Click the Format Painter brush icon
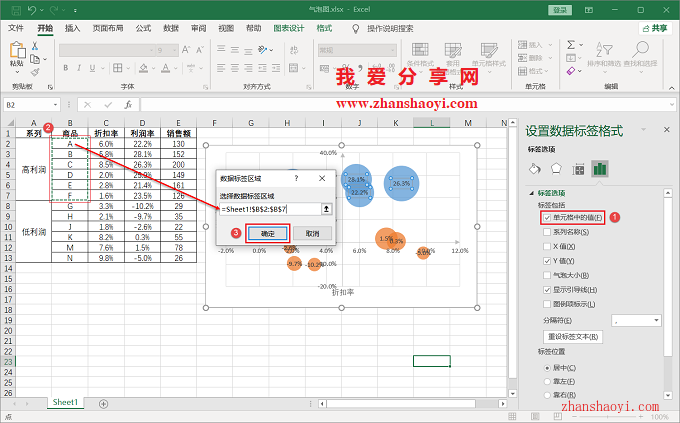Viewport: 680px width, 423px height. [x=35, y=72]
